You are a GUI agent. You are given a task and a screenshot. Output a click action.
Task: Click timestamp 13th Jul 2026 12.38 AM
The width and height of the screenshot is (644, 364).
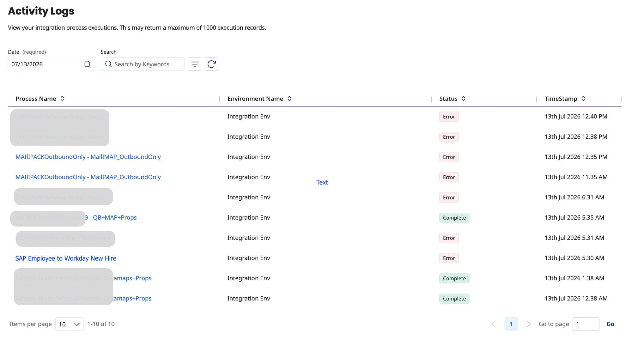[576, 298]
